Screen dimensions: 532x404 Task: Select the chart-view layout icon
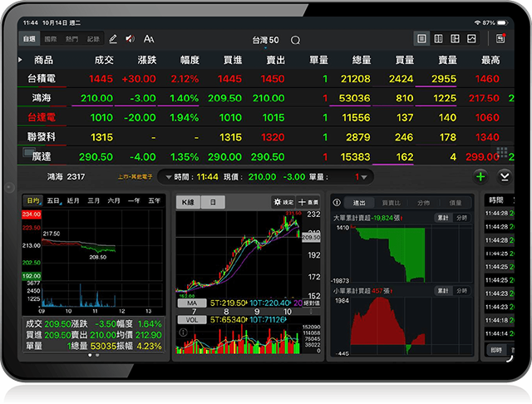[x=471, y=39]
